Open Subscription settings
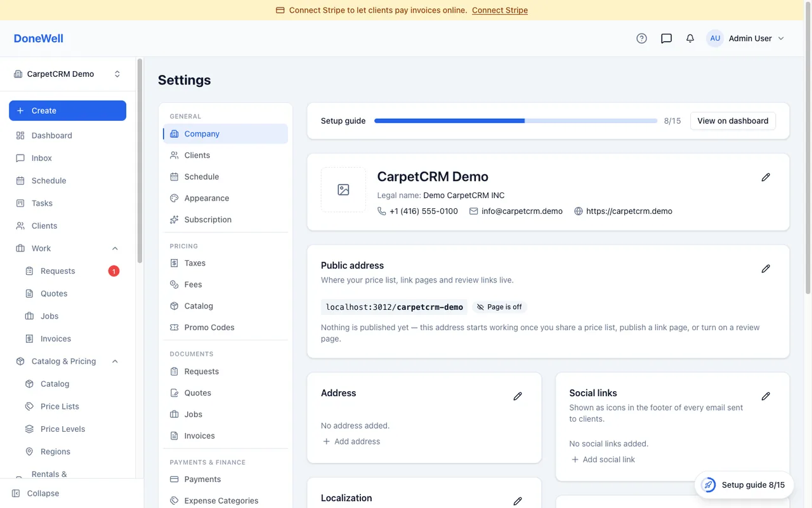The image size is (812, 508). 225,220
